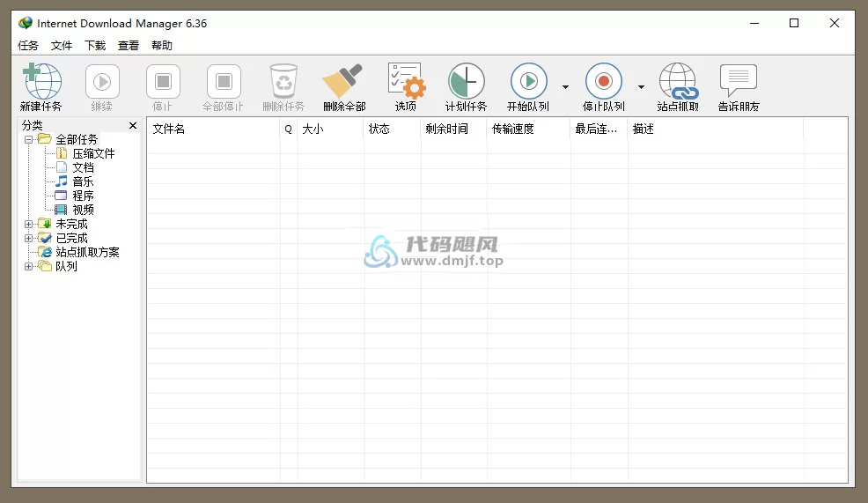Sort by the 描述 column header

(x=716, y=129)
